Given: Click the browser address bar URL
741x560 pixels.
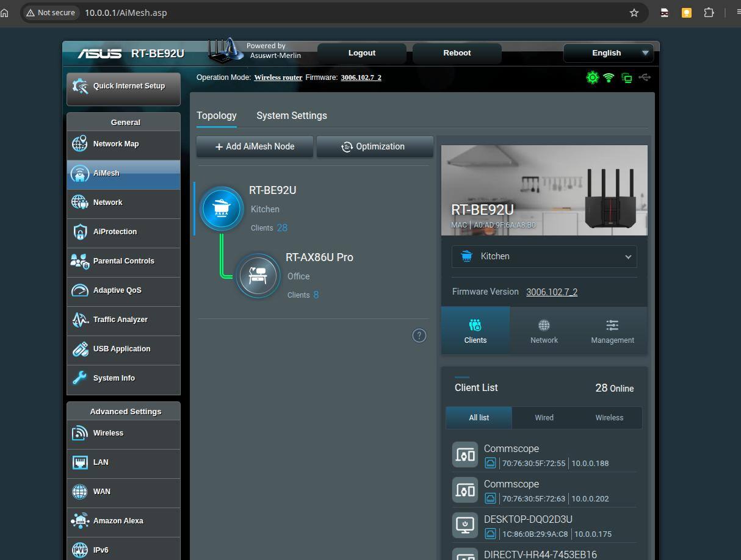Looking at the screenshot, I should [x=126, y=13].
